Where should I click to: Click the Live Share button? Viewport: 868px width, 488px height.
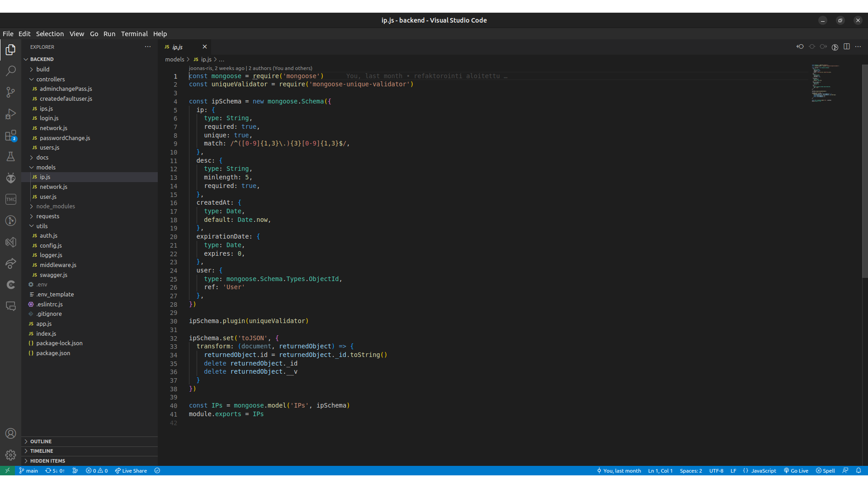tap(131, 471)
